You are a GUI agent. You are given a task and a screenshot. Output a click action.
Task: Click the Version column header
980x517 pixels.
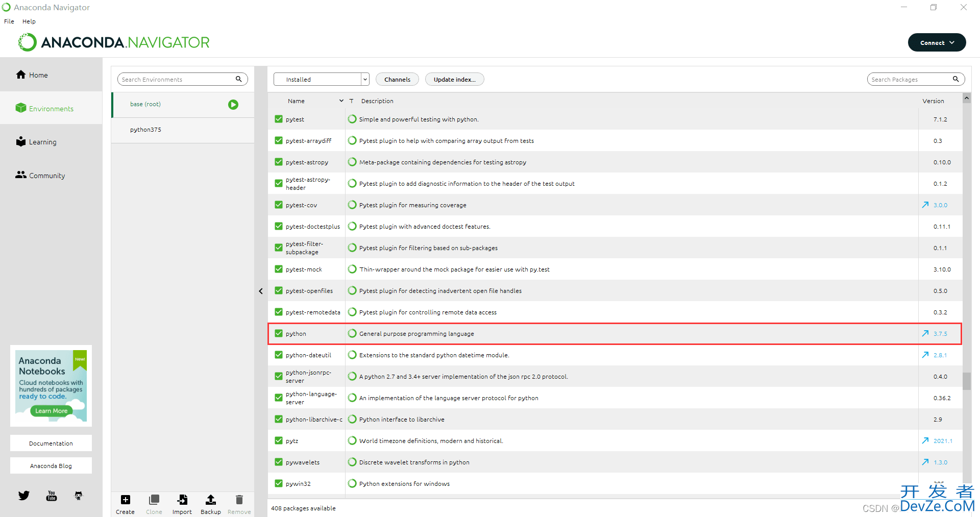(x=933, y=101)
